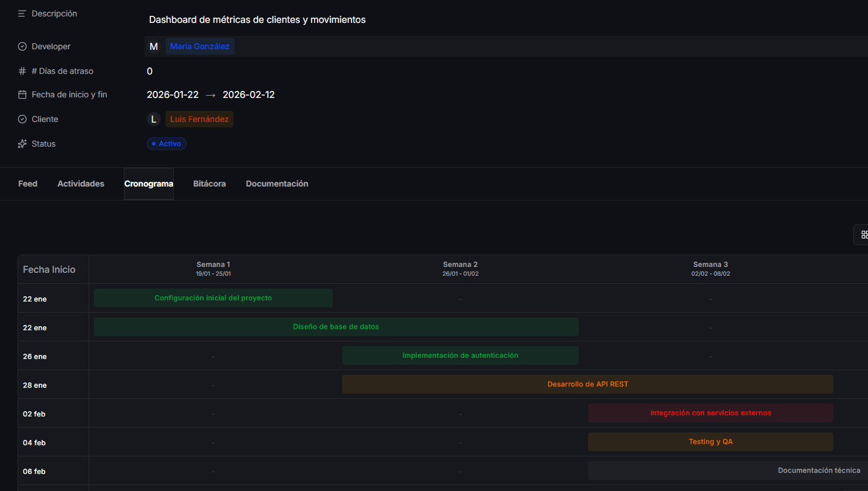Click the calendar icon for Fecha de inicio
Image resolution: width=868 pixels, height=491 pixels.
point(22,94)
